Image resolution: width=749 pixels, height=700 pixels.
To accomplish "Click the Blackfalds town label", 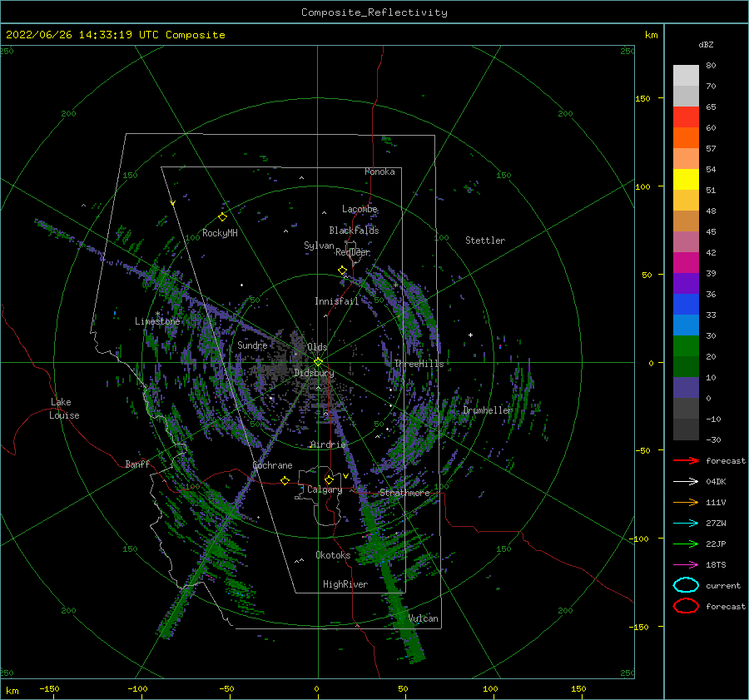I will pyautogui.click(x=354, y=231).
